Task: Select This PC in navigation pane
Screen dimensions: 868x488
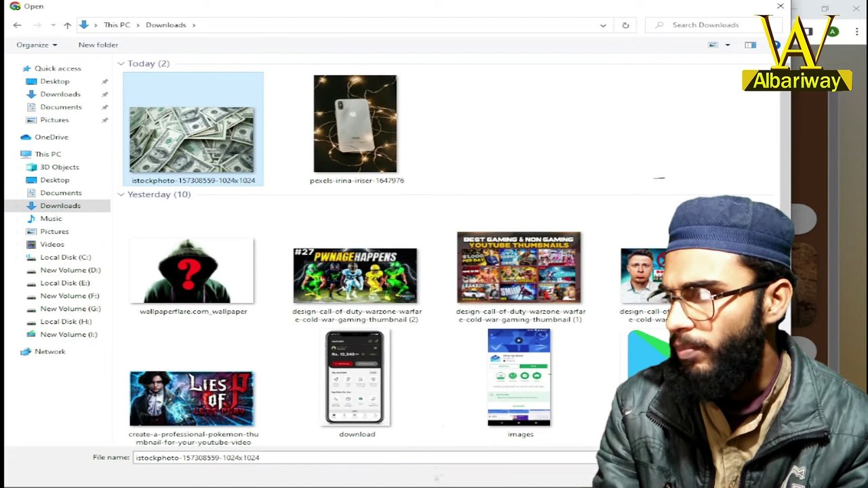Action: (x=47, y=154)
